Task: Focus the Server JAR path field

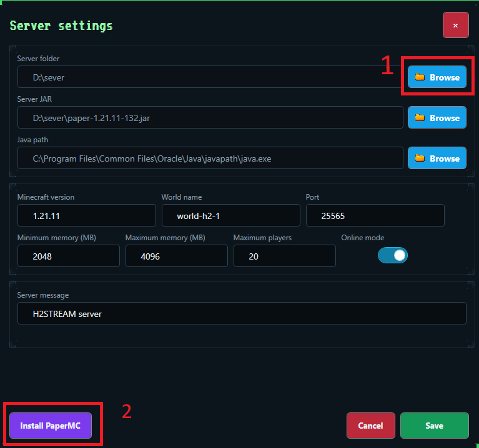Action: click(210, 117)
